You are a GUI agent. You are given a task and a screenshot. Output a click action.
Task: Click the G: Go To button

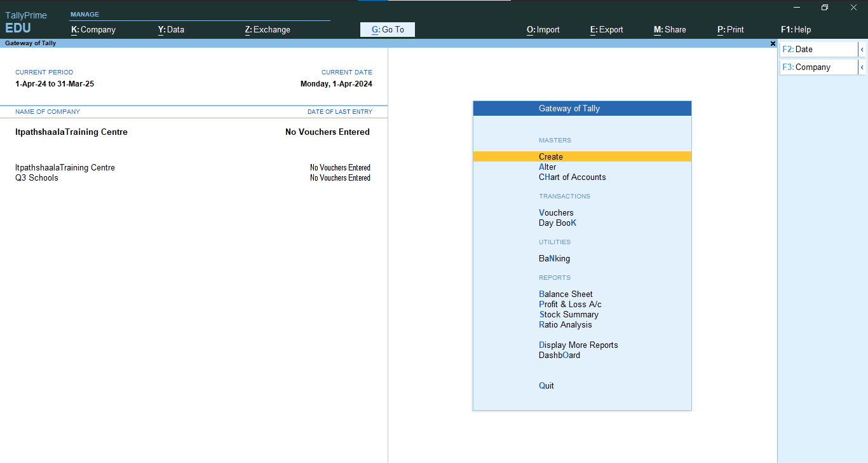tap(388, 29)
